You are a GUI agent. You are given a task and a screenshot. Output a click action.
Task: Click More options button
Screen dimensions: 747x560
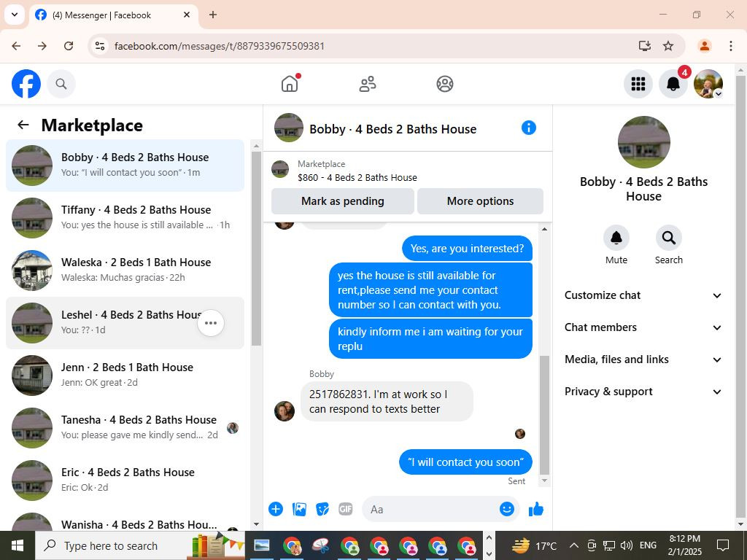pos(480,201)
